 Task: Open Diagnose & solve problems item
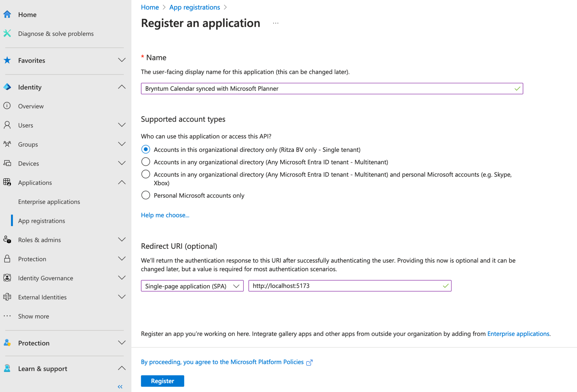[56, 34]
